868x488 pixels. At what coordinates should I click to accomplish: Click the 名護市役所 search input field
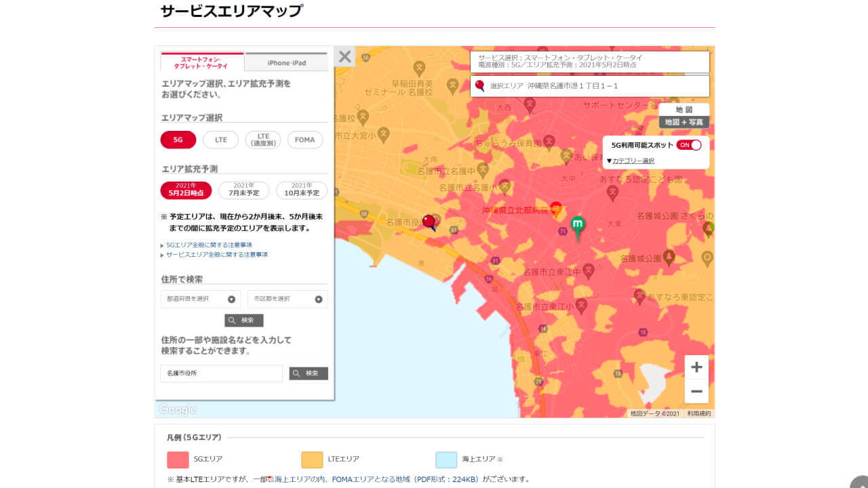pos(220,373)
